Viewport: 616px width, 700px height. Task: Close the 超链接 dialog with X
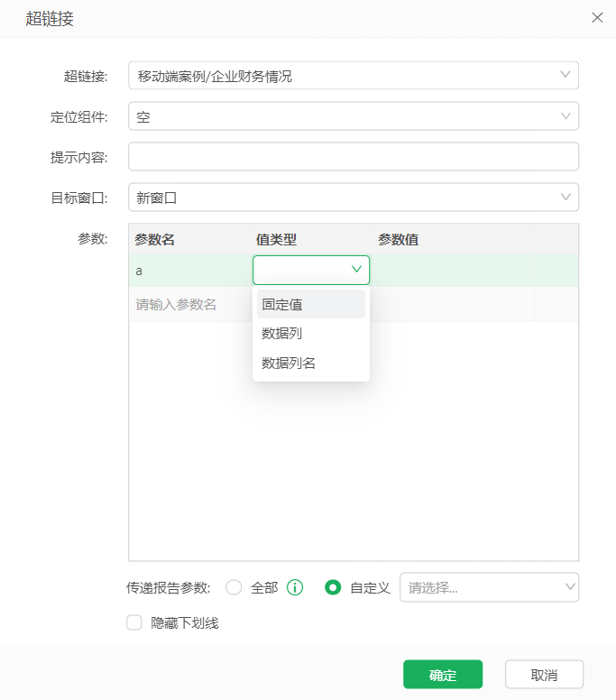pos(597,18)
